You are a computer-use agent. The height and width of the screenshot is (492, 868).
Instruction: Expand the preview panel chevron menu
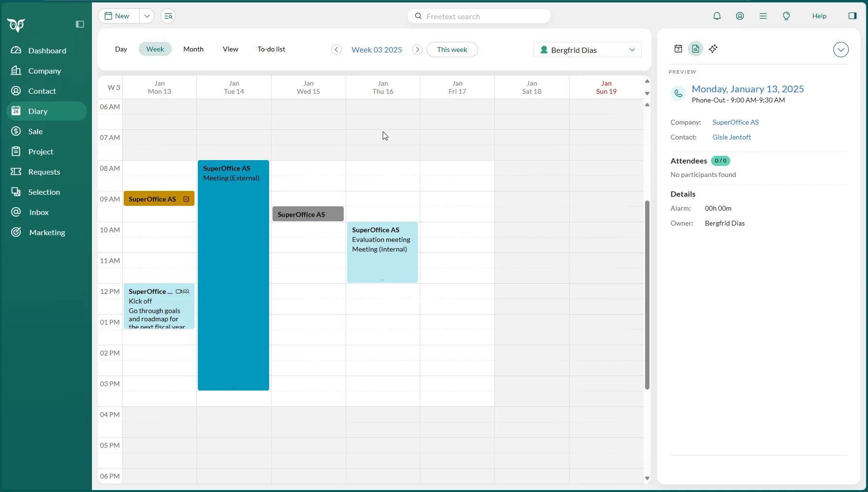coord(841,50)
